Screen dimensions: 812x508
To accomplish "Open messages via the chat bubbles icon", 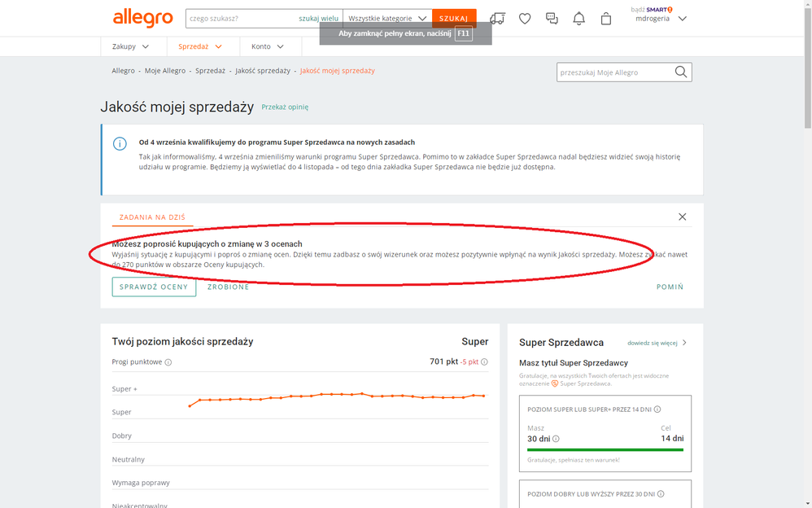I will 552,19.
